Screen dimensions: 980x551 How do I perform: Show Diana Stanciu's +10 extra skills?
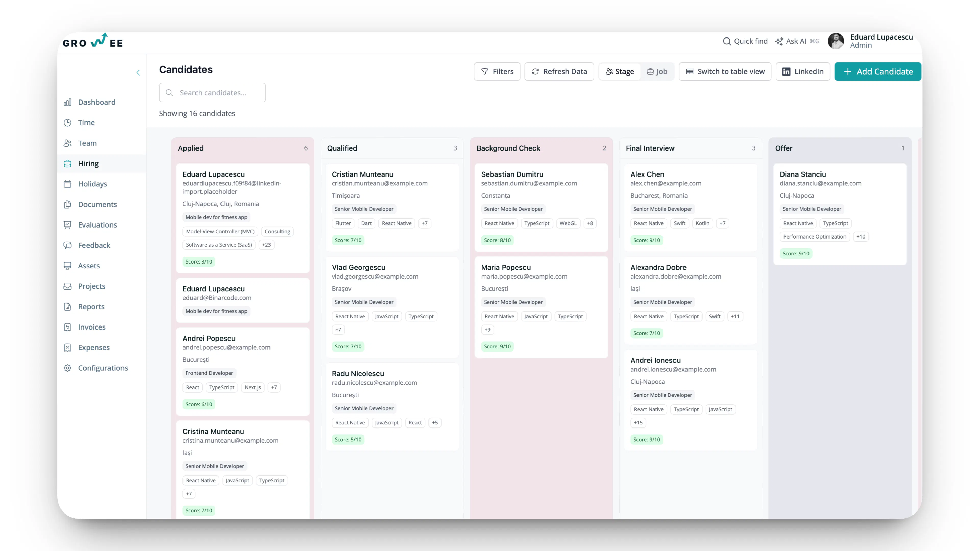[x=861, y=236]
